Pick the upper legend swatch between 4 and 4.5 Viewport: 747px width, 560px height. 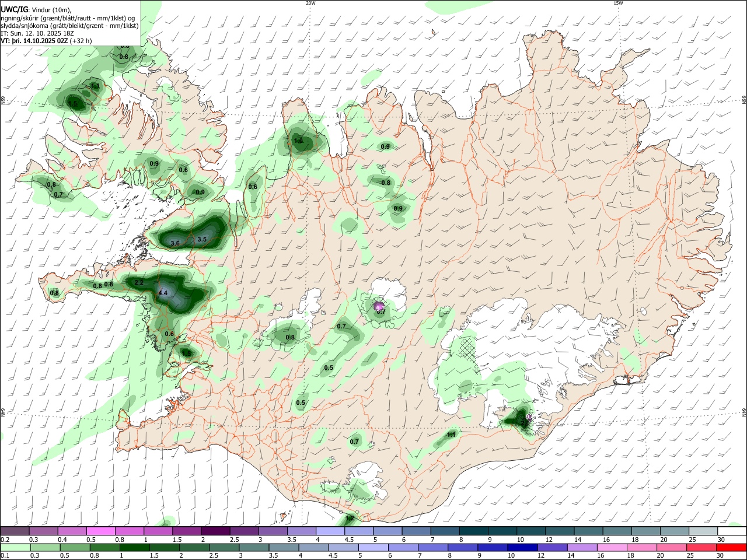coord(330,531)
